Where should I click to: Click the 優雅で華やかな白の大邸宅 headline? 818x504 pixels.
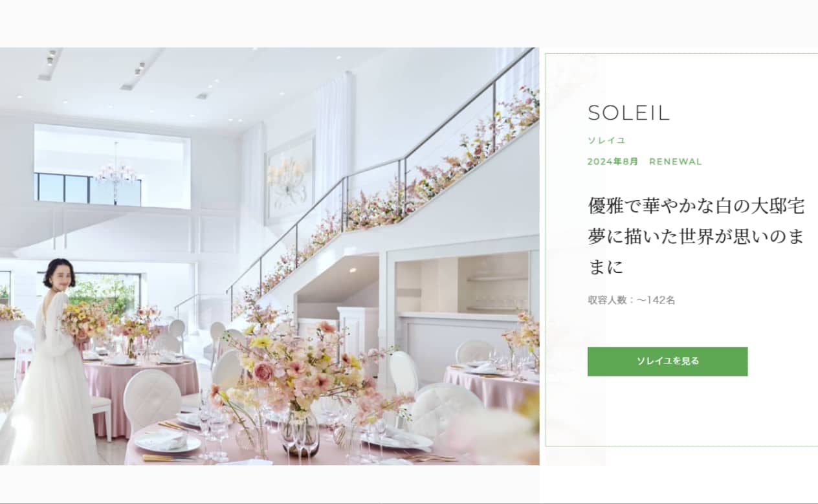pos(696,206)
